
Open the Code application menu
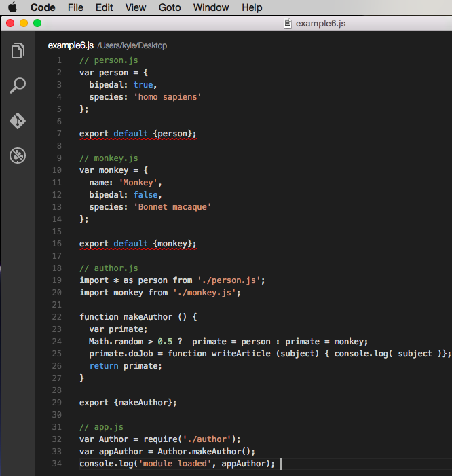click(x=43, y=7)
